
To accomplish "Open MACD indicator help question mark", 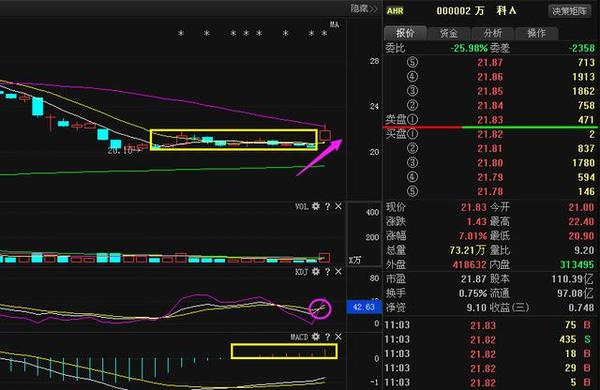I will [x=328, y=337].
